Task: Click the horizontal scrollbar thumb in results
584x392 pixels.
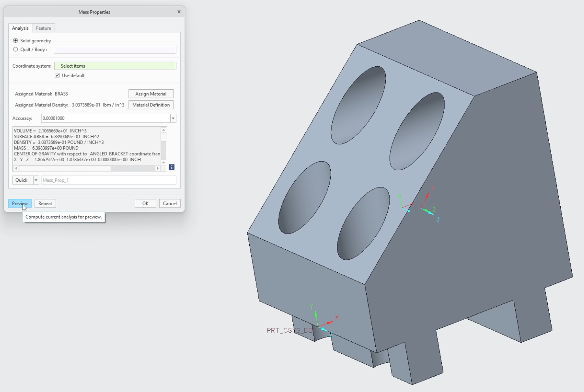Action: (65, 168)
